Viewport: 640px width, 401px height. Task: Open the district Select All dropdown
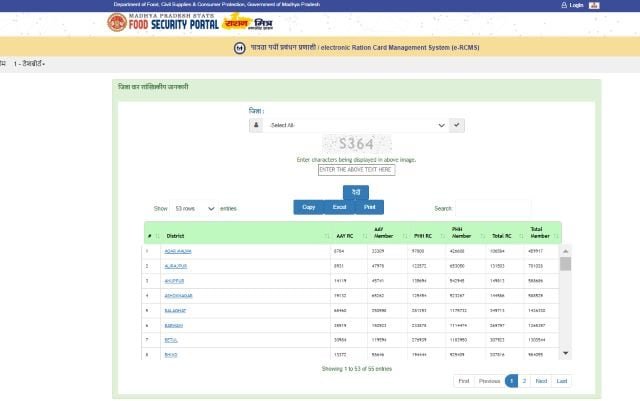point(356,125)
